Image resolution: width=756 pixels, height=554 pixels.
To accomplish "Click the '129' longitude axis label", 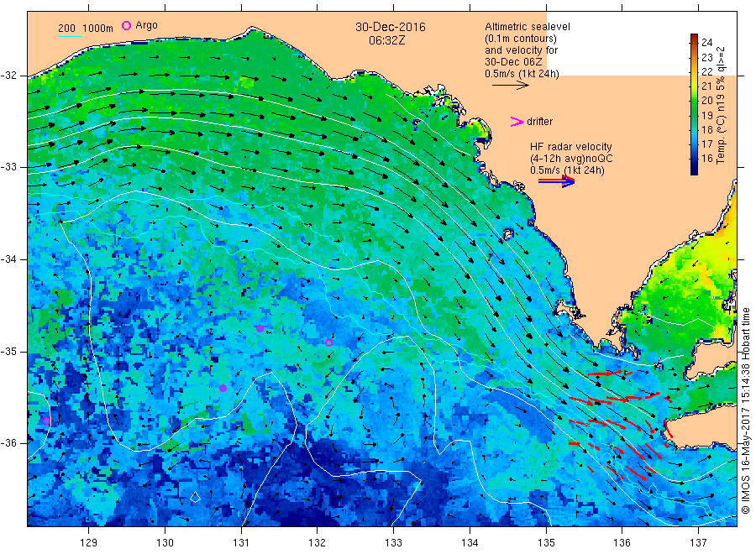I will [x=89, y=542].
